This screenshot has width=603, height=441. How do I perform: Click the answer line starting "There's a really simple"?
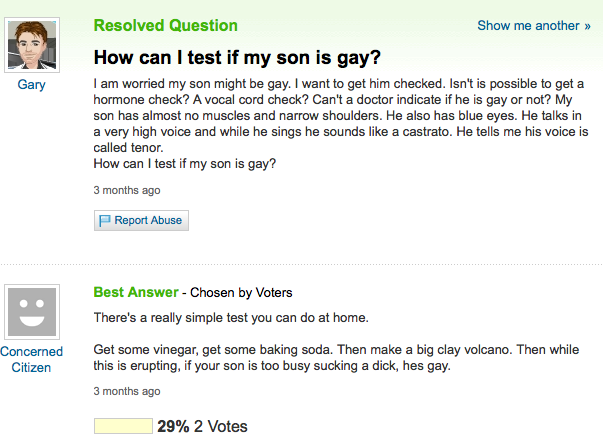click(231, 318)
